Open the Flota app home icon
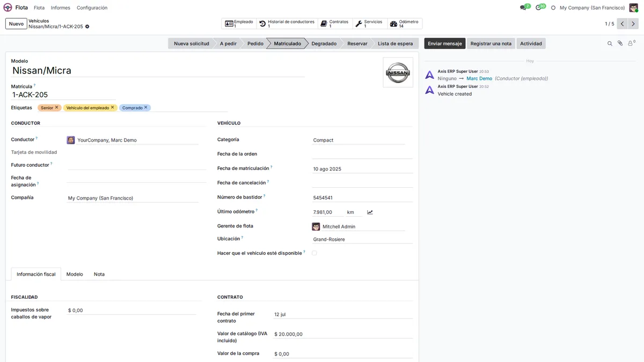 pyautogui.click(x=8, y=8)
